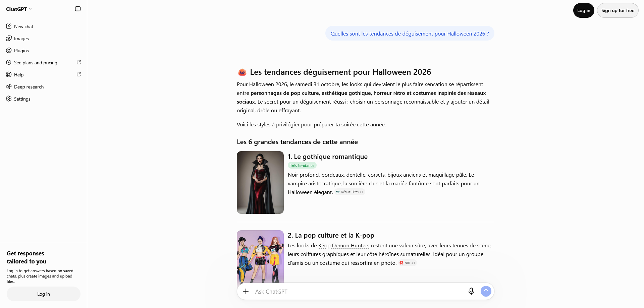Click the Get responses tailored to you text
Screen dimensions: 644x308
coord(26,257)
